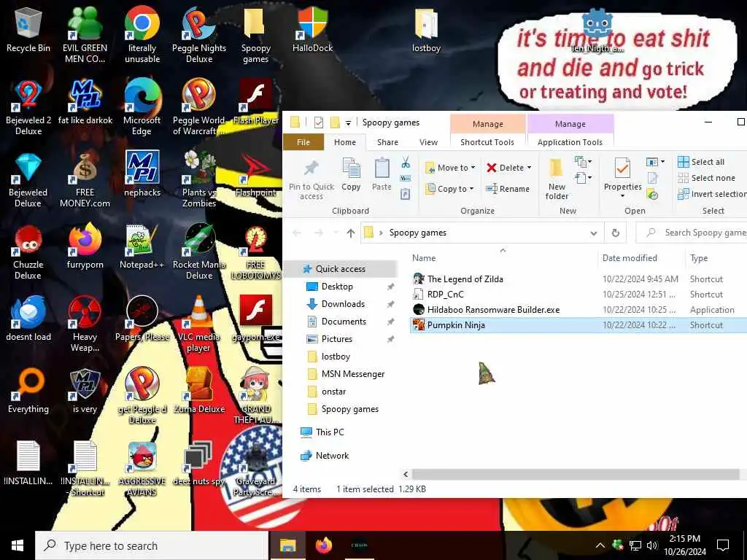Open the lostboy folder on desktop

pyautogui.click(x=426, y=29)
